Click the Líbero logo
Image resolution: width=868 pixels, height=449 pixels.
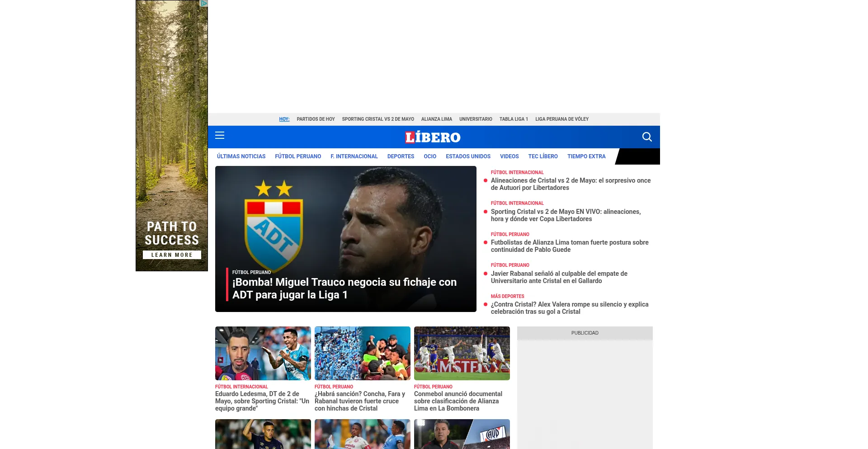[x=433, y=137]
